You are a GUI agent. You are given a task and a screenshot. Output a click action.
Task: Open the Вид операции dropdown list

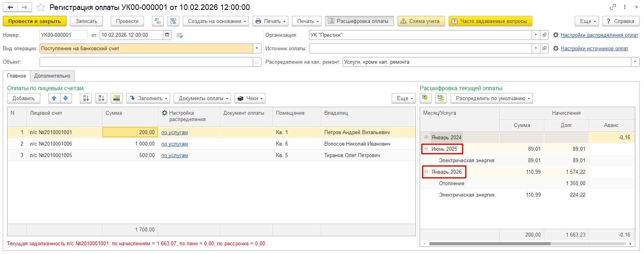pos(257,48)
